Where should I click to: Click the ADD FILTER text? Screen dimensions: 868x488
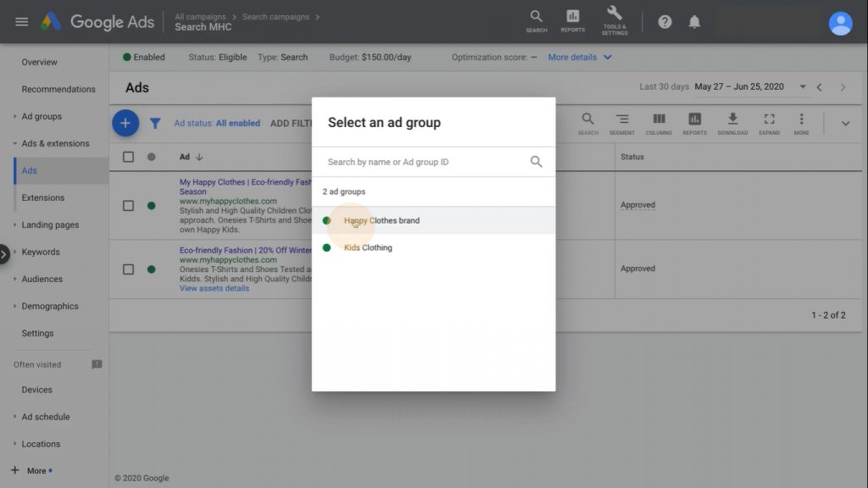[x=291, y=124]
